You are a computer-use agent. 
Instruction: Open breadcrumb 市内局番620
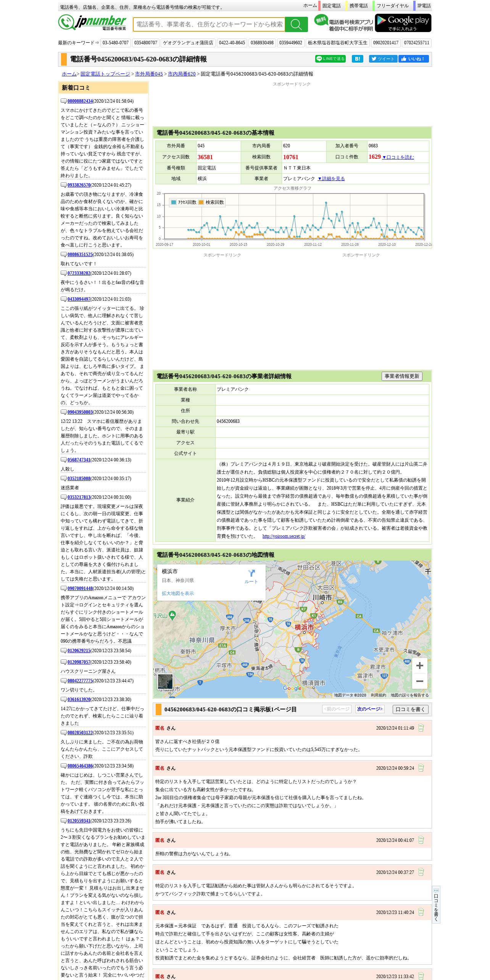pyautogui.click(x=182, y=74)
